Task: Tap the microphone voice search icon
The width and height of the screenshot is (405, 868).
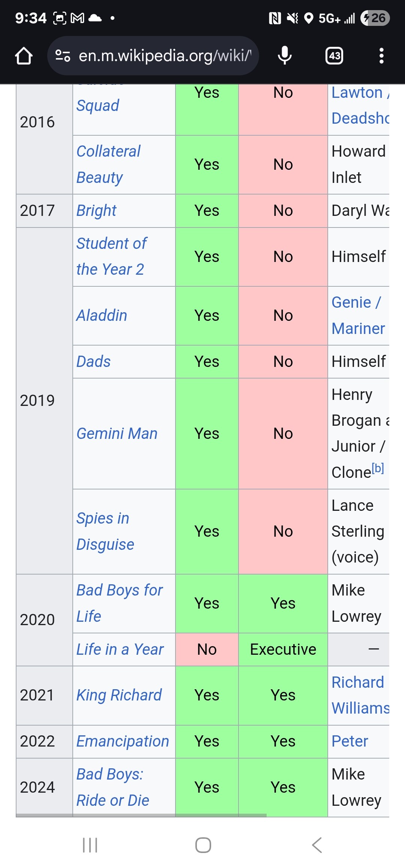Action: (x=285, y=56)
